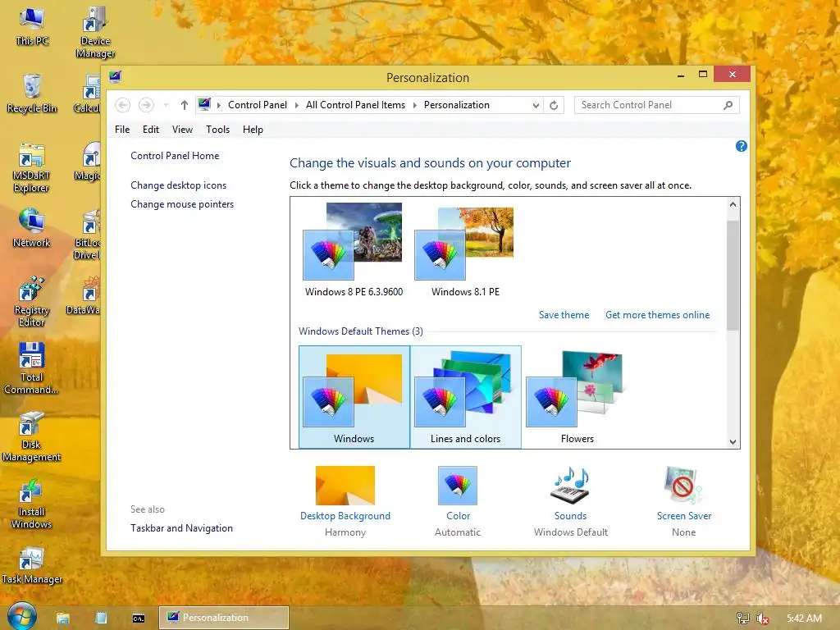
Task: Click the taskbar clock 5:42 AM
Action: (x=804, y=619)
